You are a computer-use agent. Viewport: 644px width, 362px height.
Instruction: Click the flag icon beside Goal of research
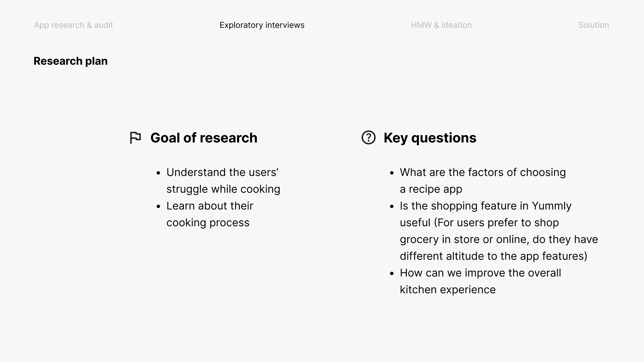(136, 138)
